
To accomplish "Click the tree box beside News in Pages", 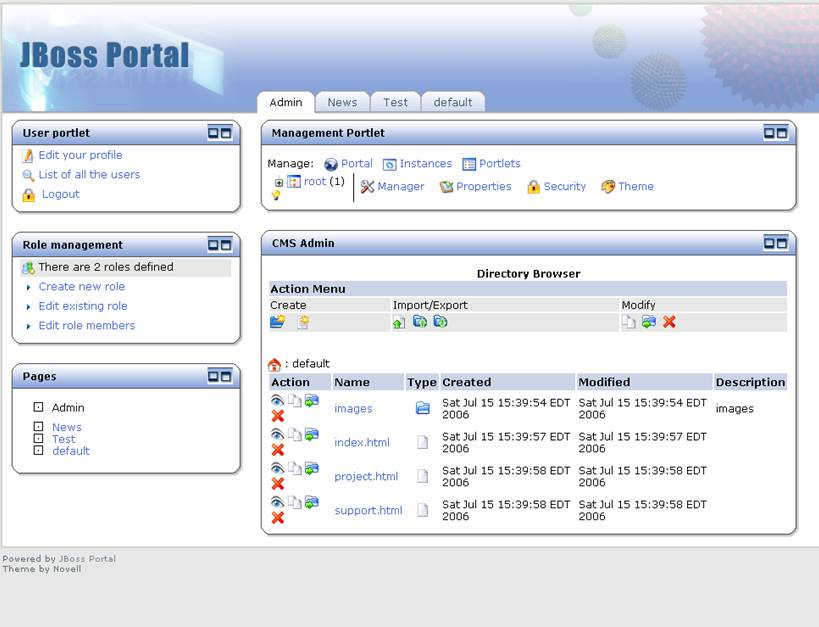I will pyautogui.click(x=38, y=426).
